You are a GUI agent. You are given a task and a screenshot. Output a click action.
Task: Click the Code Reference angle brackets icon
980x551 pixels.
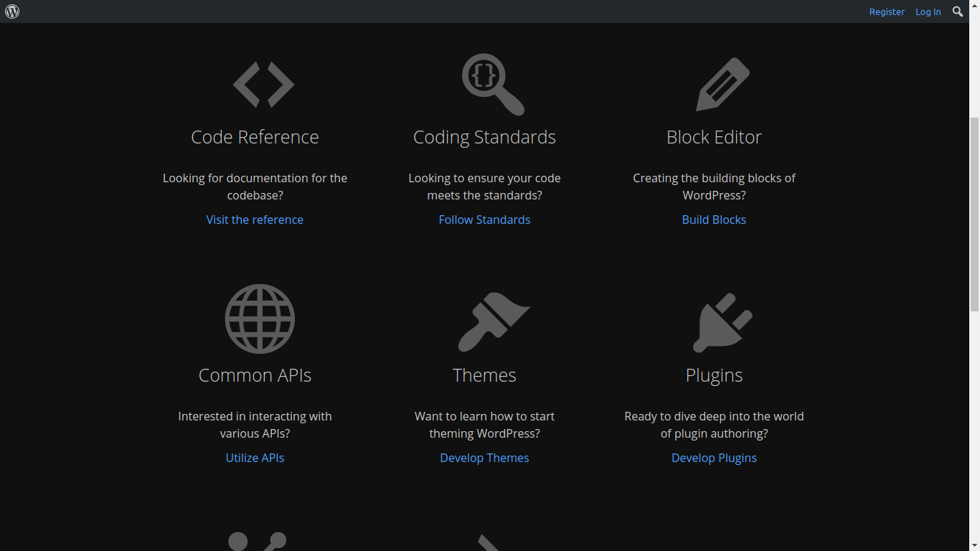[x=263, y=85]
